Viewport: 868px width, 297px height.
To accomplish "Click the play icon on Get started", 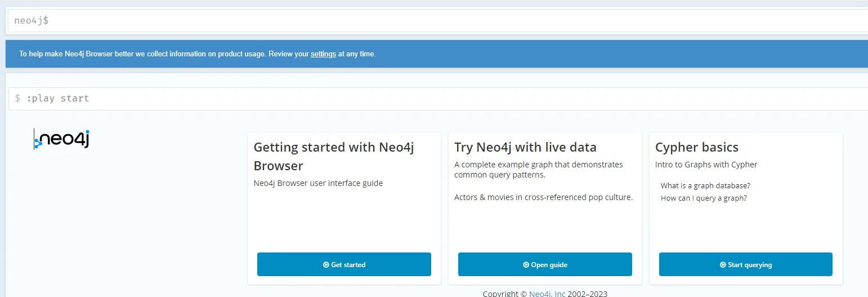I will 326,265.
